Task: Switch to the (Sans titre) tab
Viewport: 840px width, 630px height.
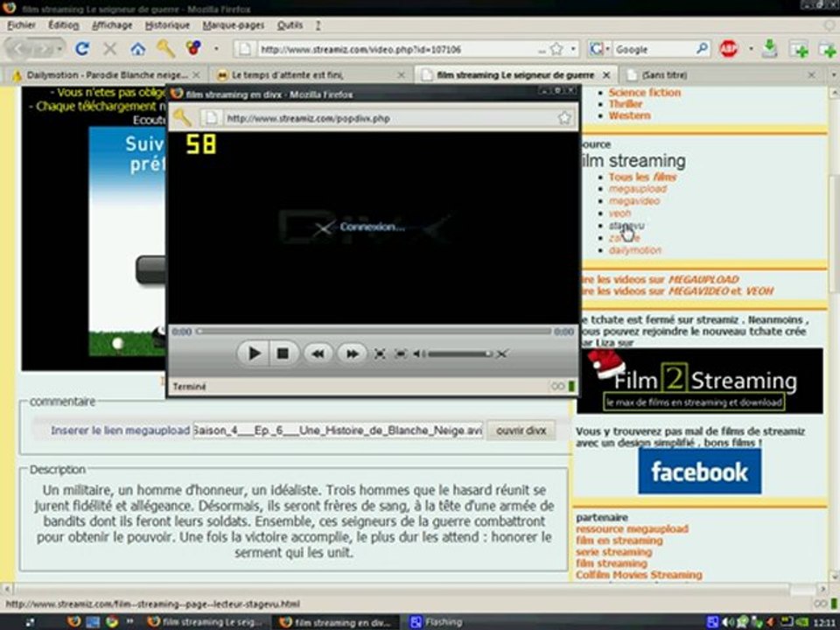Action: coord(720,75)
